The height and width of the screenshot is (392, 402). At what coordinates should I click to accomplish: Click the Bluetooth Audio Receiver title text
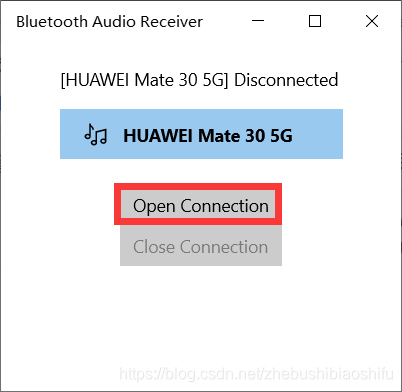[109, 22]
